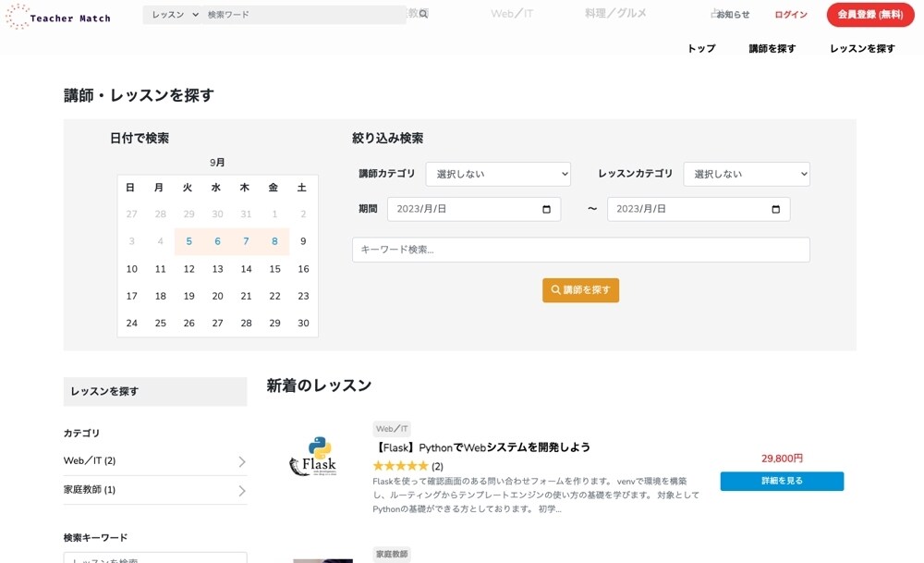Click the 講師を探す orange search button

(580, 290)
